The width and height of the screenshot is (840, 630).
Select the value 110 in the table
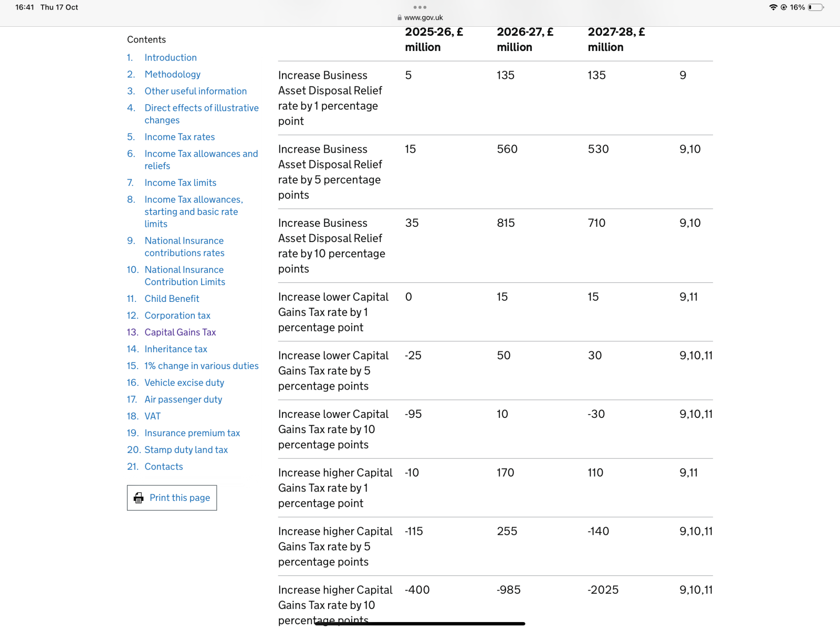[595, 473]
